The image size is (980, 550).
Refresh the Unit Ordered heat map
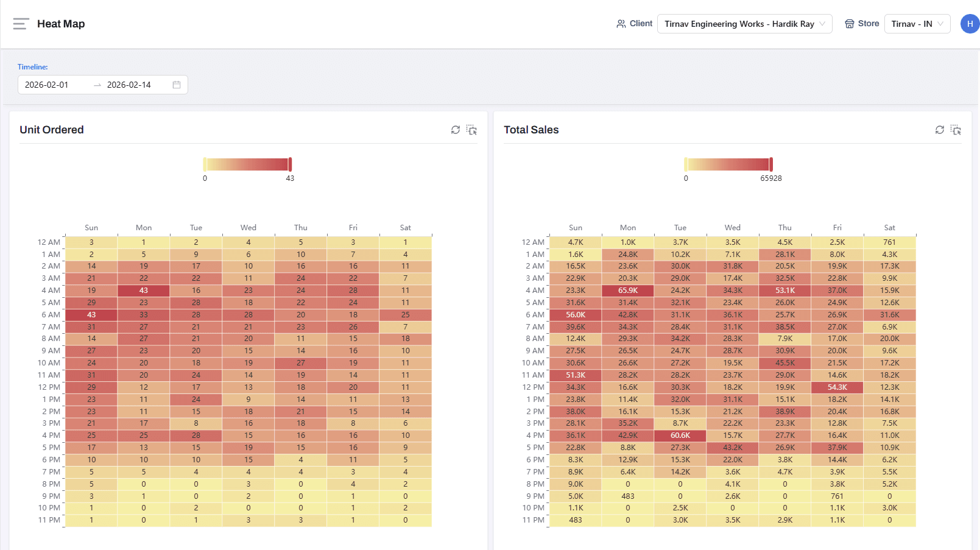[x=455, y=130]
